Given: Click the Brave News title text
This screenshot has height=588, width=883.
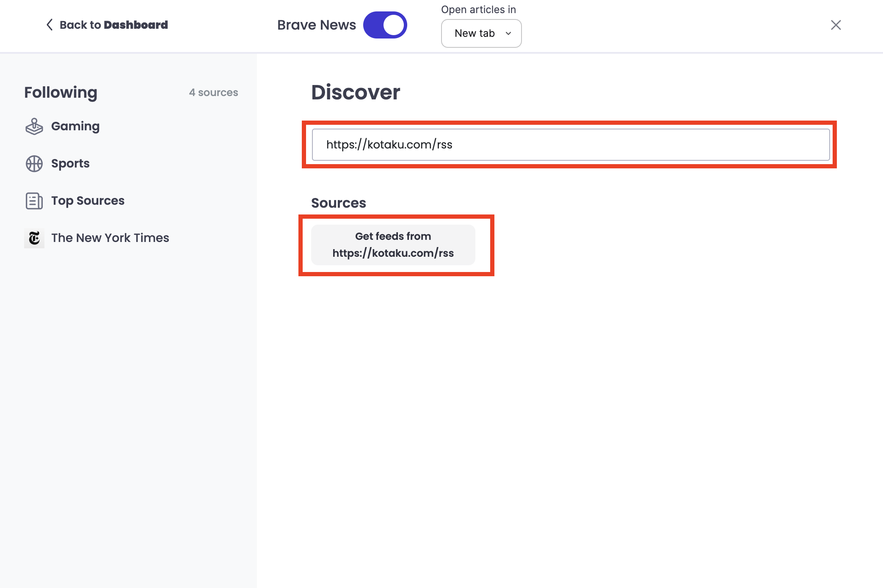Looking at the screenshot, I should (x=317, y=25).
